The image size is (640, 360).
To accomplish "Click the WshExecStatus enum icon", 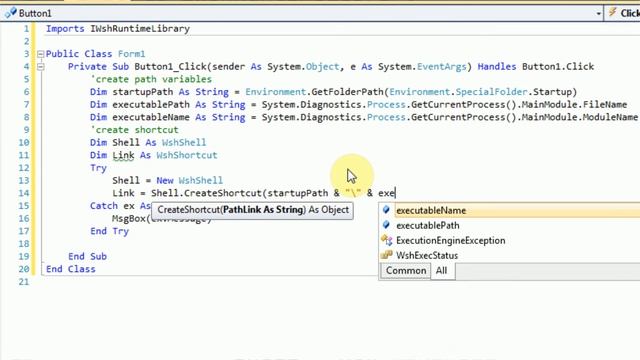I will coord(386,255).
